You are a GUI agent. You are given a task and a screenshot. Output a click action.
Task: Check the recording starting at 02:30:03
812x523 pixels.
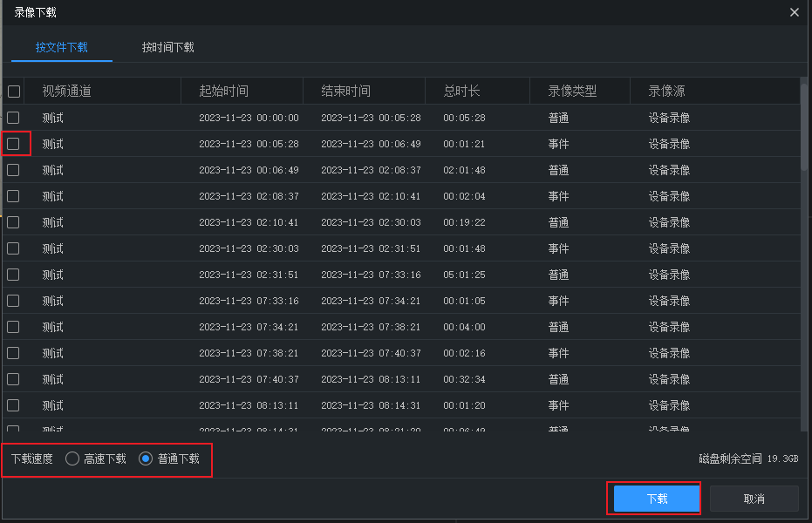coord(13,248)
